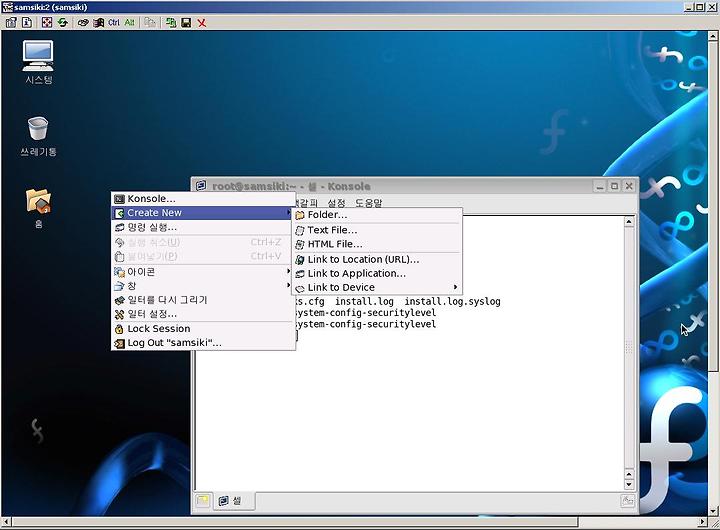Choose 명령 실행... menu item

(x=202, y=227)
